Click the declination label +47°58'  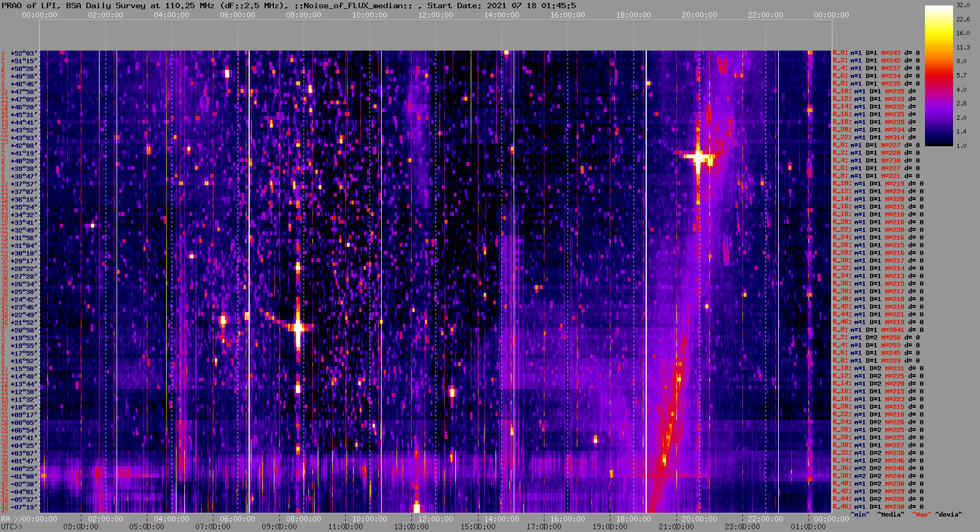pos(24,92)
